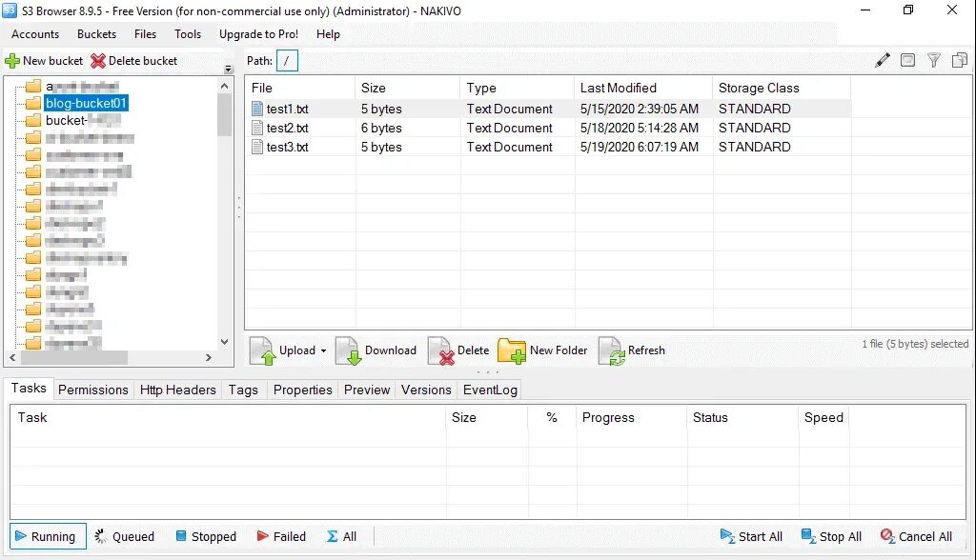Click the Upload button
Image resolution: width=976 pixels, height=560 pixels.
coord(283,350)
